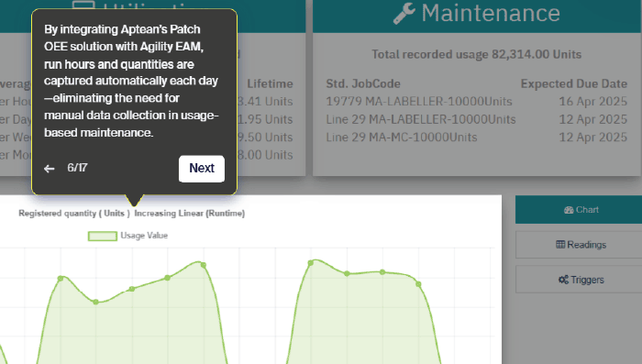Click the Triggers gears icon
Viewport: 642px width, 364px height.
point(563,280)
